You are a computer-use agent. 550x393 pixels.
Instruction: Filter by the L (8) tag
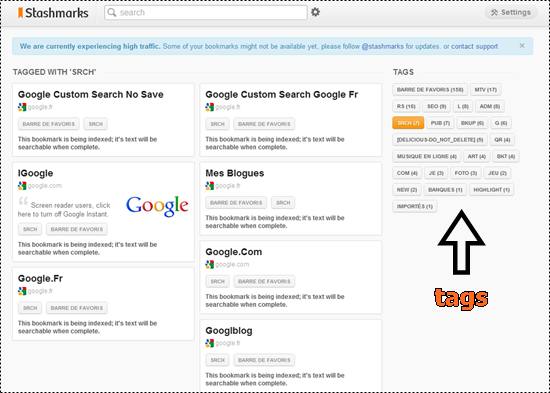coord(463,106)
